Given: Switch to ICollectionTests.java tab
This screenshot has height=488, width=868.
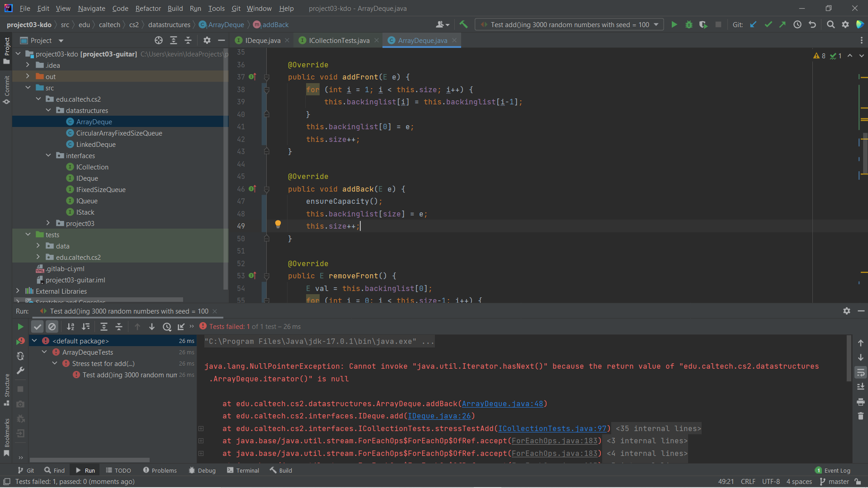Looking at the screenshot, I should point(339,41).
